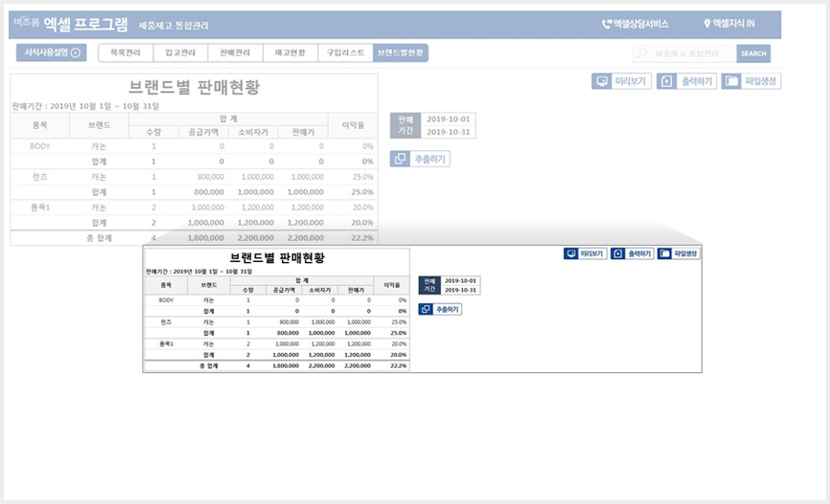Select the 브랜드별현황 tab
Viewport: 830px width, 504px height.
(x=401, y=53)
